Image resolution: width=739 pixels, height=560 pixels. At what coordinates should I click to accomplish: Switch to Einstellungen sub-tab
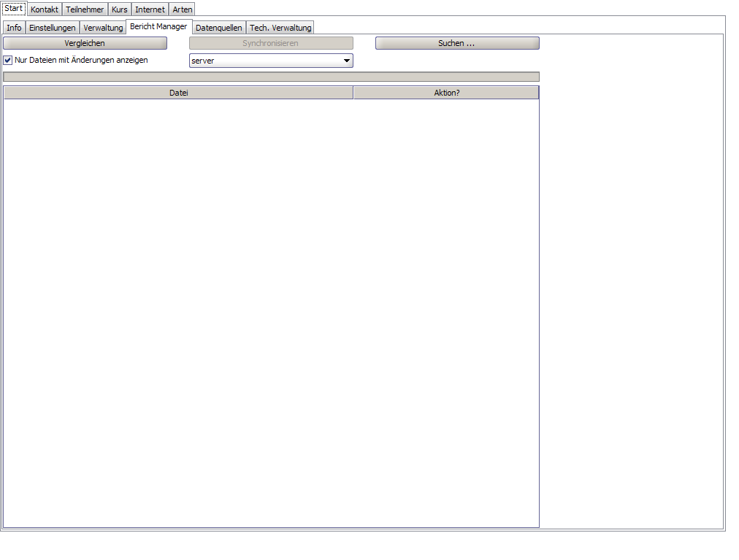(53, 28)
